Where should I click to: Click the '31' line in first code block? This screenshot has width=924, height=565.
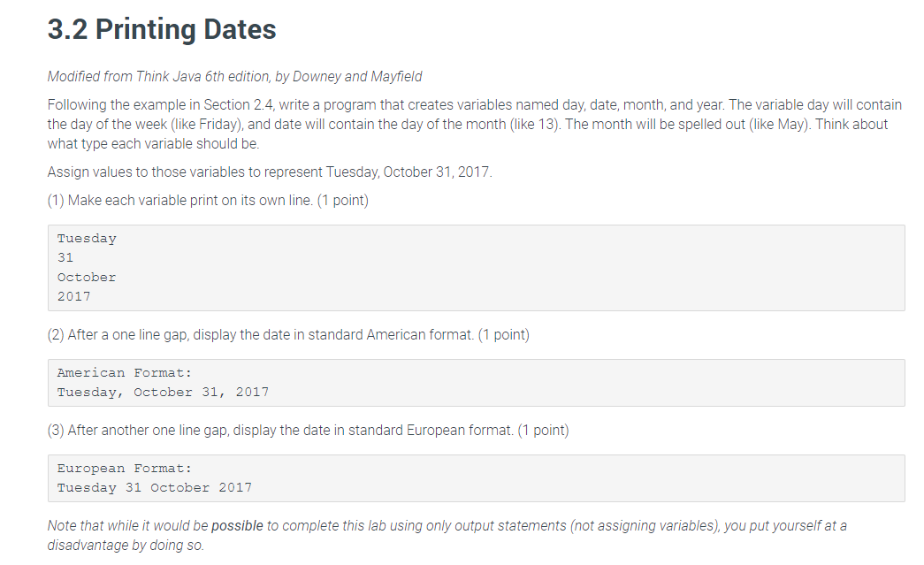pos(65,257)
